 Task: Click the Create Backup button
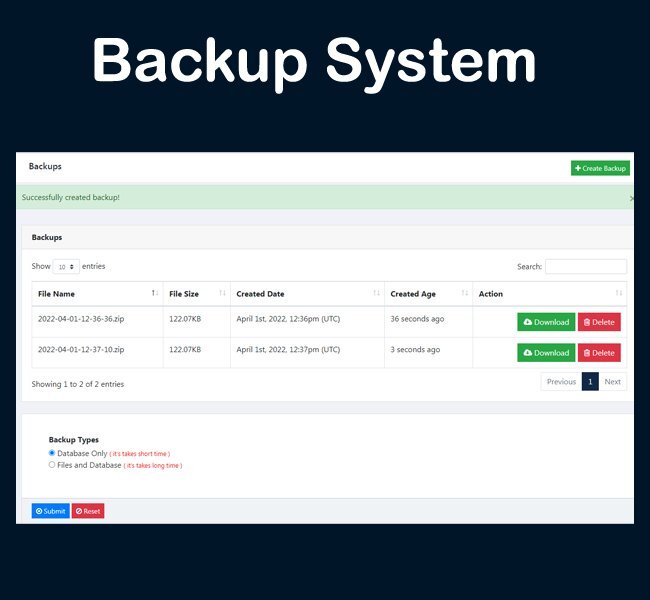coord(600,168)
